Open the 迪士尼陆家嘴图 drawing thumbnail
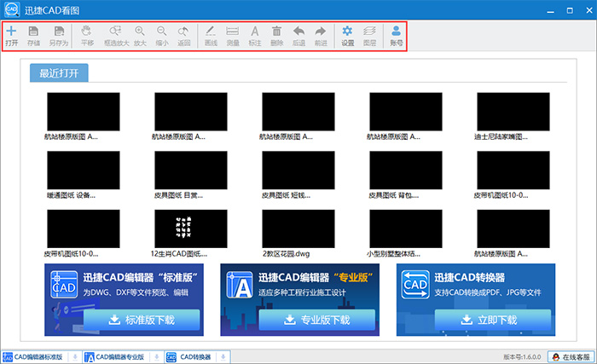597x364 pixels. [x=513, y=112]
